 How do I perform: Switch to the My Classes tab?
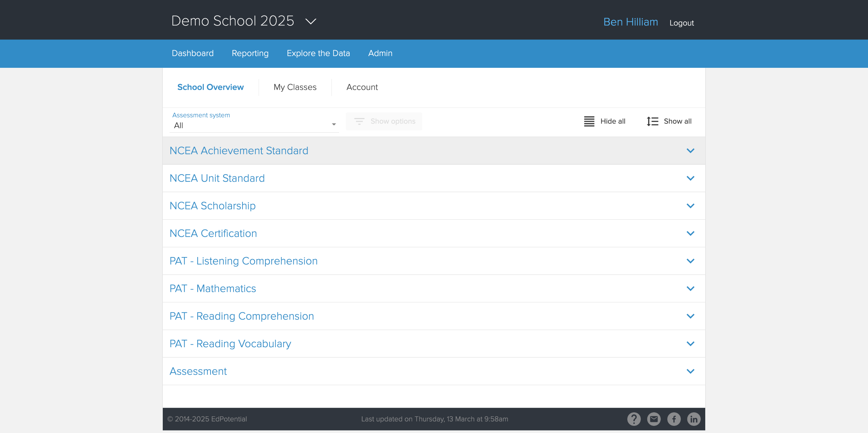pyautogui.click(x=295, y=87)
